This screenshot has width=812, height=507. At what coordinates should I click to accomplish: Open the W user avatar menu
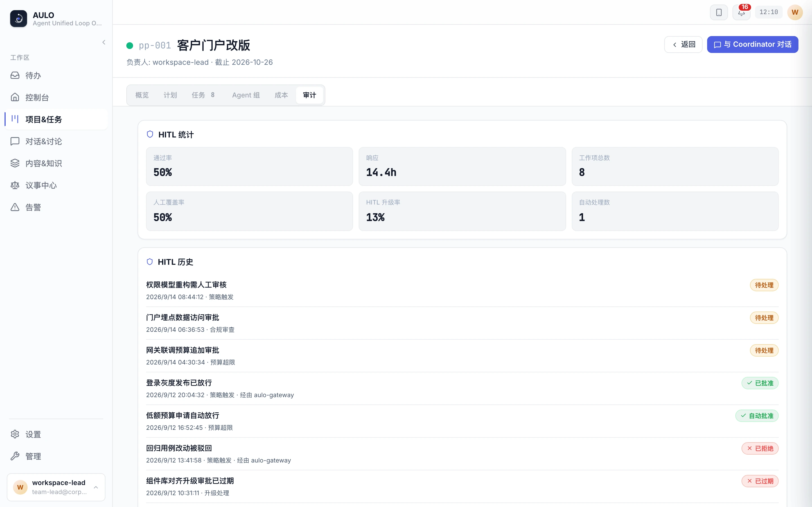tap(795, 12)
